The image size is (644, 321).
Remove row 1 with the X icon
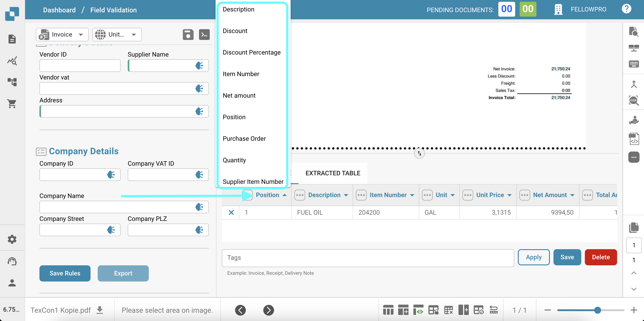click(231, 213)
